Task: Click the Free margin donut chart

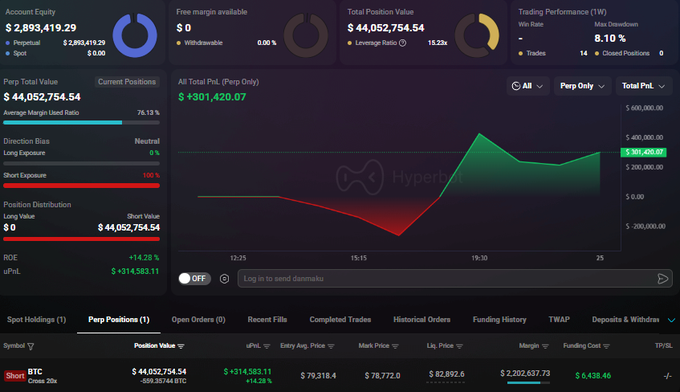Action: click(x=306, y=35)
